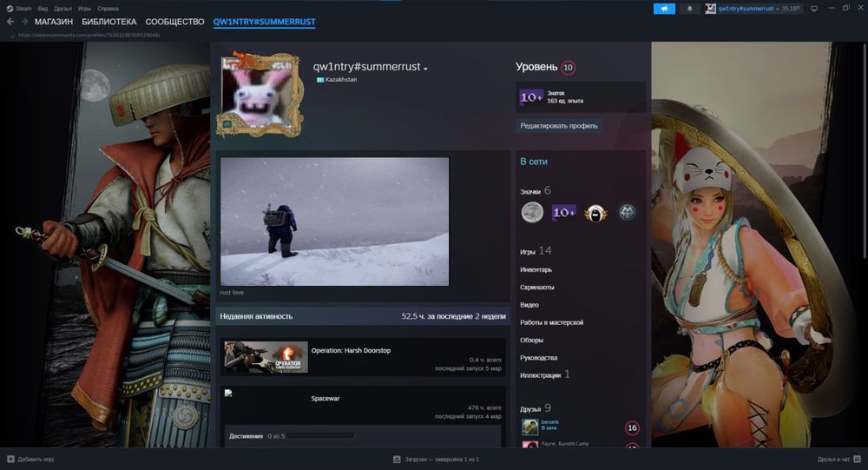Click Добавить игру label
Viewport: 868px width, 470px height.
pyautogui.click(x=36, y=459)
